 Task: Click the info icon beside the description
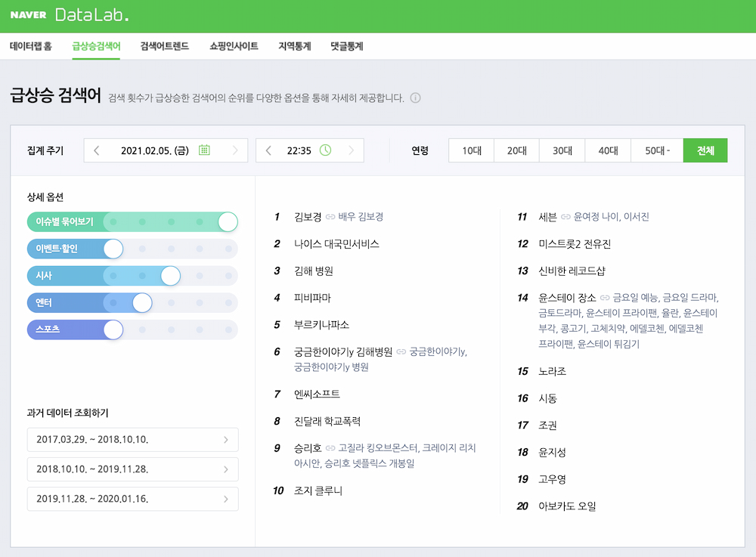pos(415,97)
